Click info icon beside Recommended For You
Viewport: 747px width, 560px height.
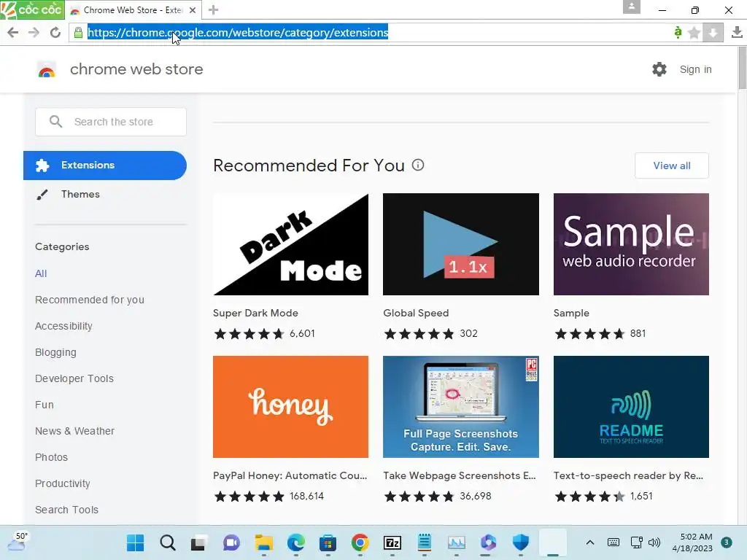click(418, 166)
